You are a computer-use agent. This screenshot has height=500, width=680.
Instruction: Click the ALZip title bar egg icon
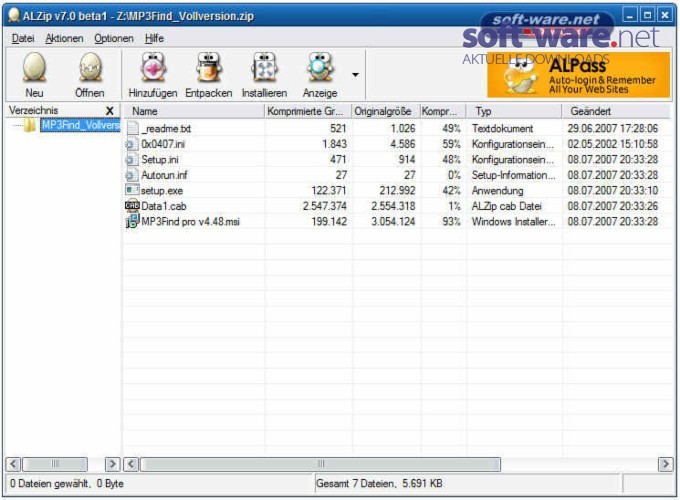tap(14, 16)
